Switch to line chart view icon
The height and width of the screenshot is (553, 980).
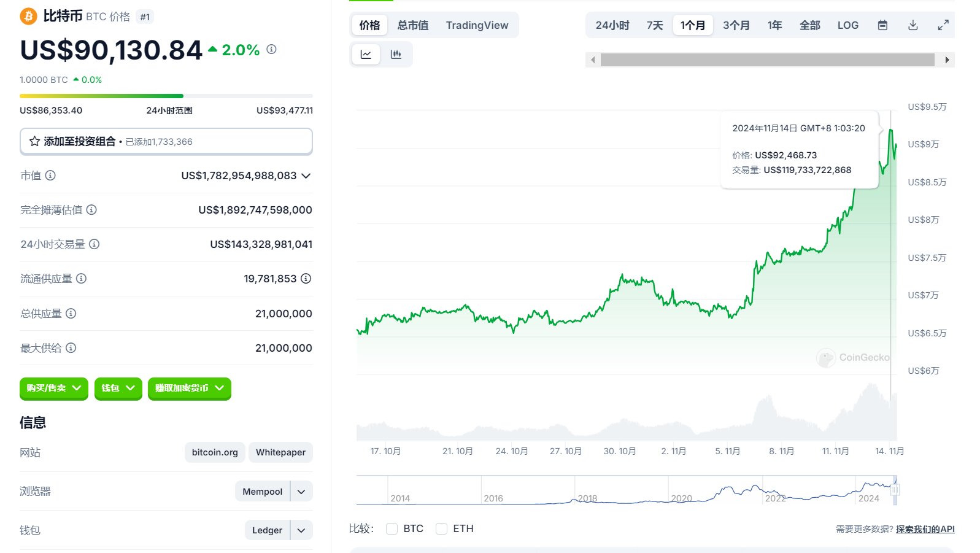(366, 55)
